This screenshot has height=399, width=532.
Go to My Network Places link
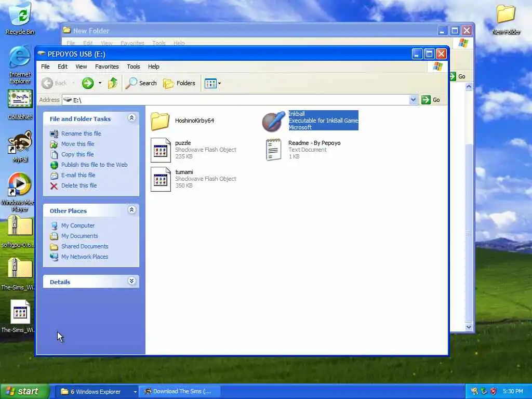85,257
